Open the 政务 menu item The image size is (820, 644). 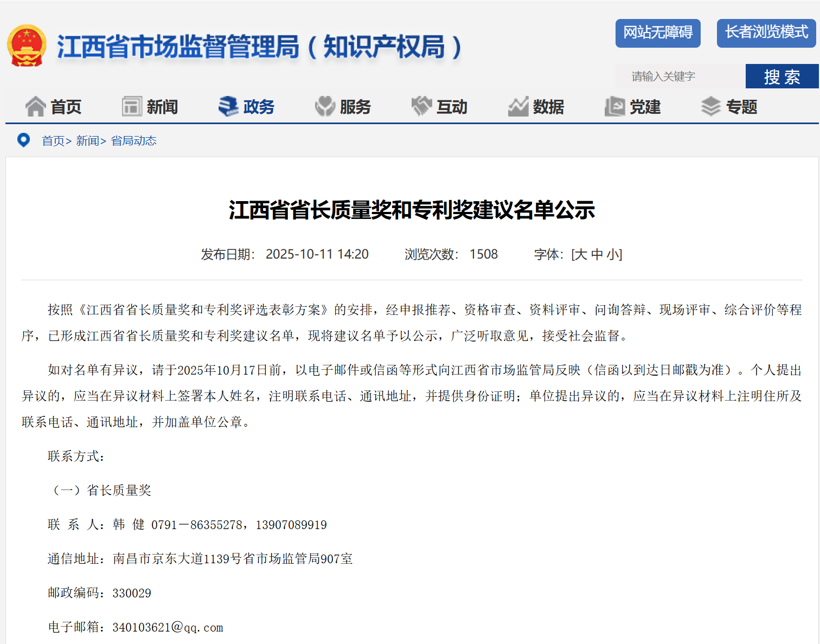[259, 107]
